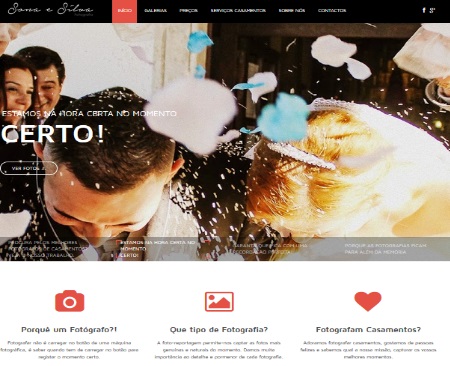The image size is (450, 366).
Task: Open the Sobre Nós page
Action: click(292, 11)
